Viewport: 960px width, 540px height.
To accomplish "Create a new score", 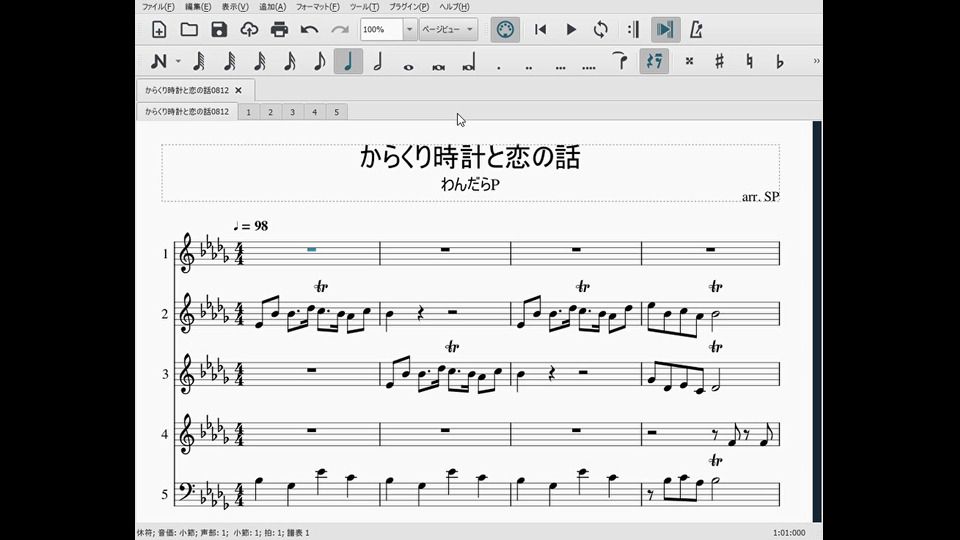I will 159,29.
